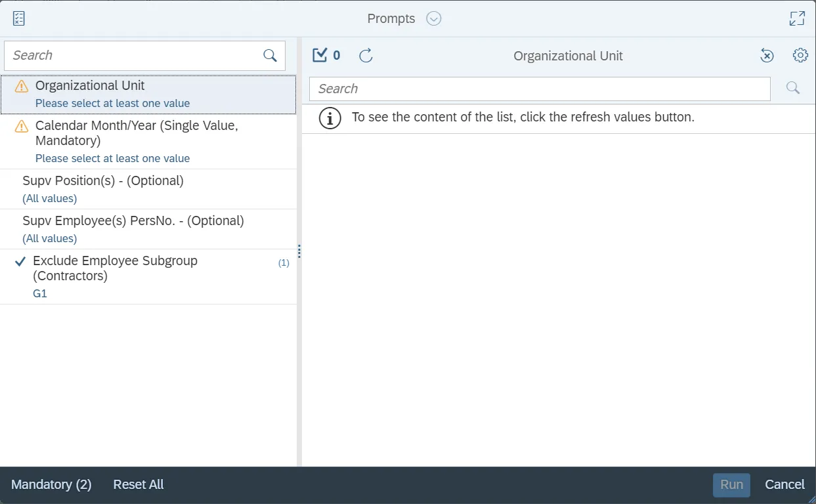816x504 pixels.
Task: Show the Mandatory (2) prompts filter
Action: coord(51,485)
